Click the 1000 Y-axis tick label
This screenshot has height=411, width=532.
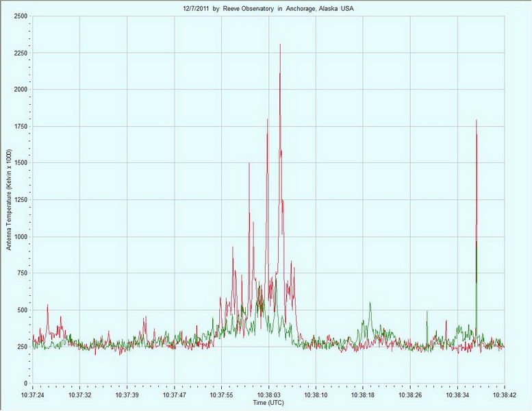click(x=21, y=236)
